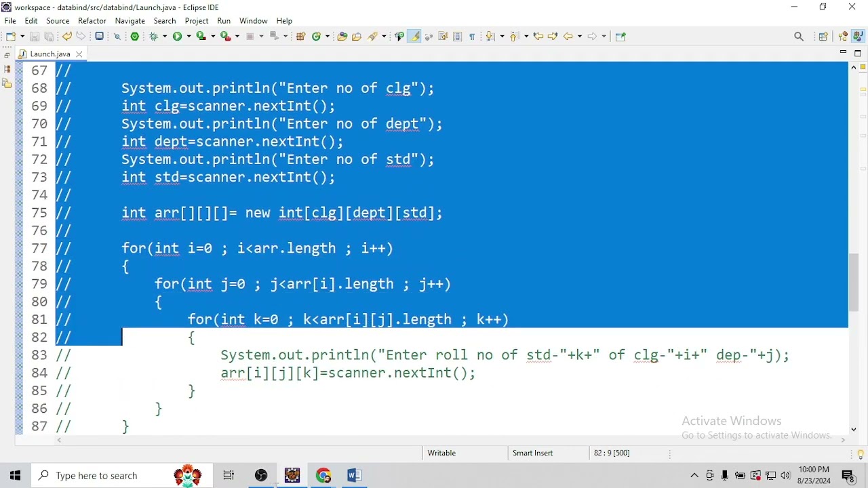Open Word from the taskbar

(355, 476)
